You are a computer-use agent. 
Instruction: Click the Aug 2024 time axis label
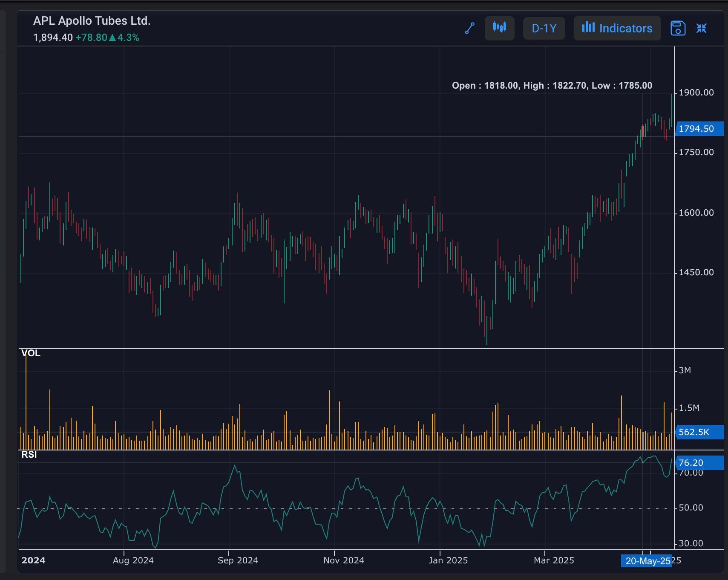coord(133,560)
